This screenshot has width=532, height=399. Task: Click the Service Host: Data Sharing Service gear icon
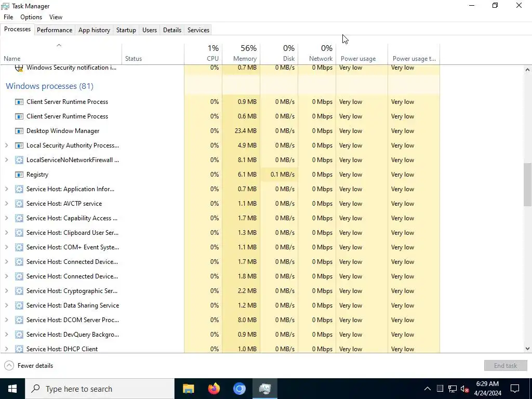tap(19, 305)
